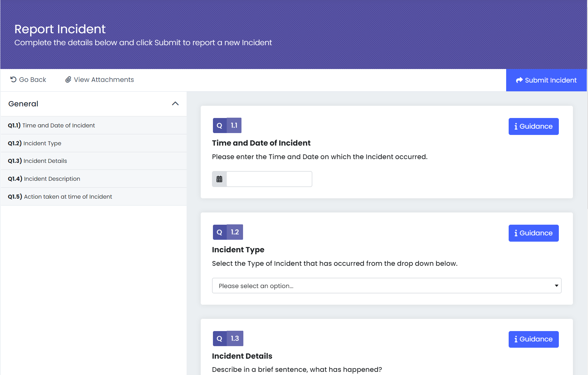Image resolution: width=588 pixels, height=375 pixels.
Task: Click the Q badge of question 1.1
Action: point(220,126)
